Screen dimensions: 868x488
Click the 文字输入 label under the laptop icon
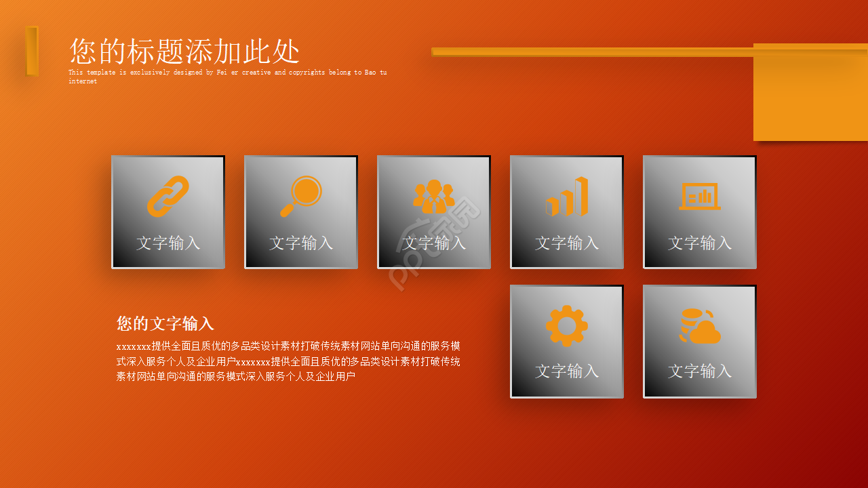pos(700,243)
